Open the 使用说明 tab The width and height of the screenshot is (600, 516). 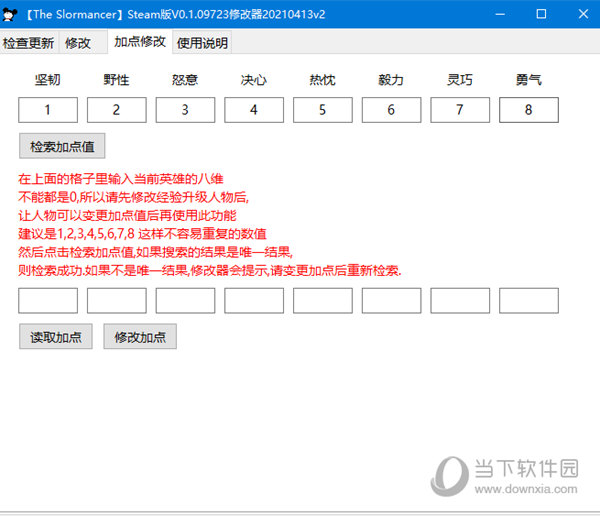click(202, 43)
